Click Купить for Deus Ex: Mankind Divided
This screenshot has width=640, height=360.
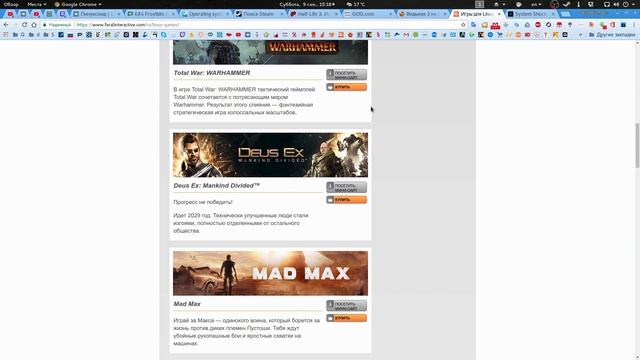[x=346, y=200]
